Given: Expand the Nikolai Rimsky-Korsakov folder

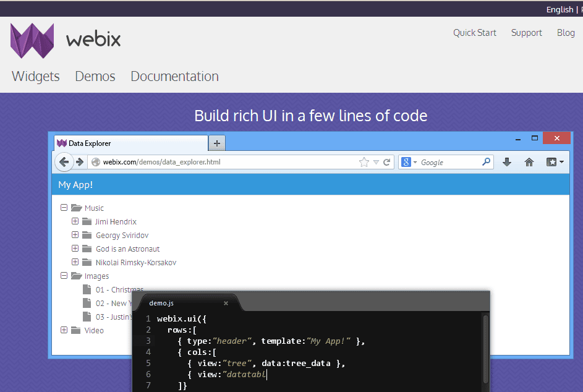Looking at the screenshot, I should pos(75,262).
